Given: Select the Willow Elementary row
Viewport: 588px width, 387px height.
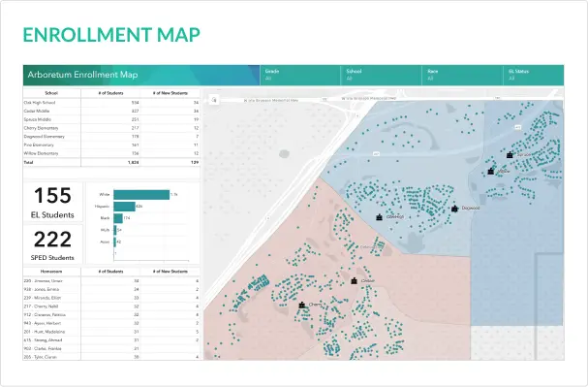Looking at the screenshot, I should point(111,153).
